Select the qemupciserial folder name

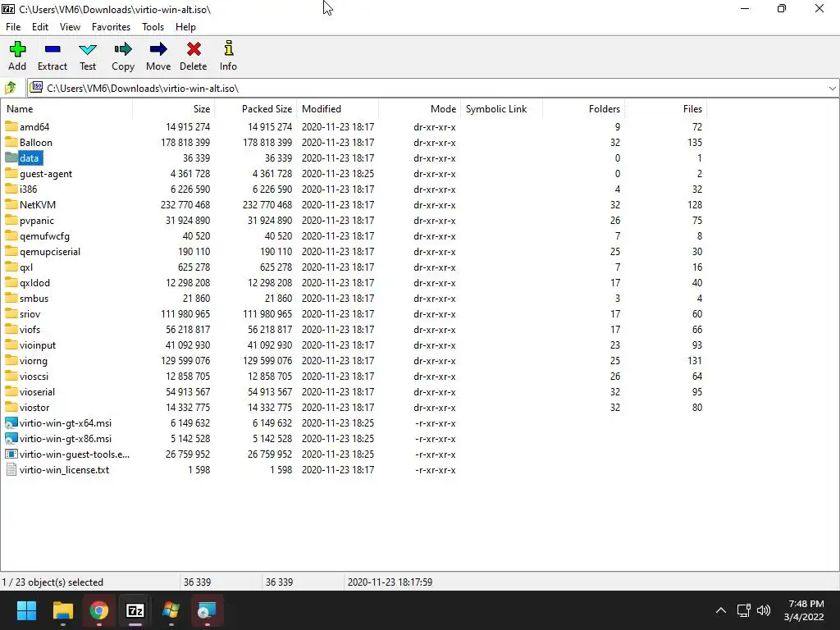50,251
